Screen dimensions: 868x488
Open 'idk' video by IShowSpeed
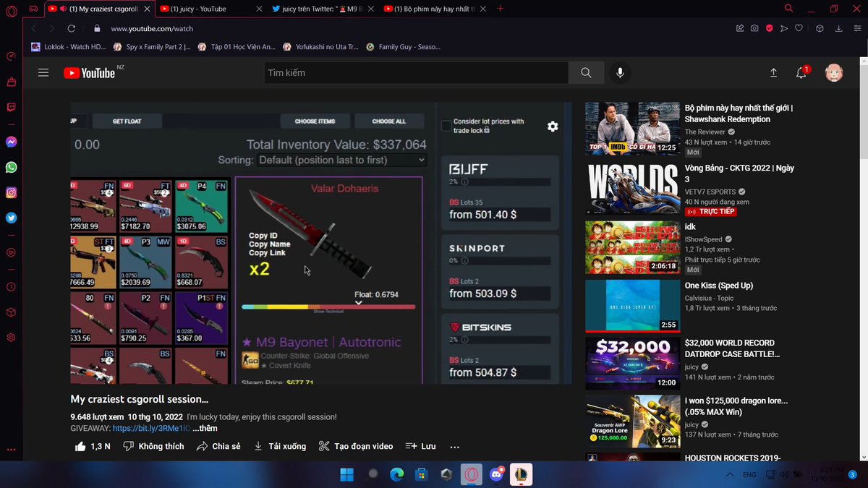[633, 247]
